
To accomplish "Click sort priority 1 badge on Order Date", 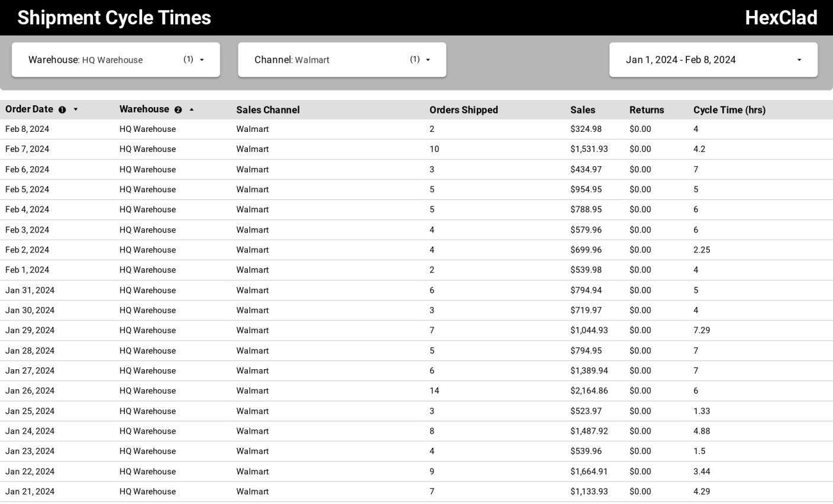I will click(62, 110).
